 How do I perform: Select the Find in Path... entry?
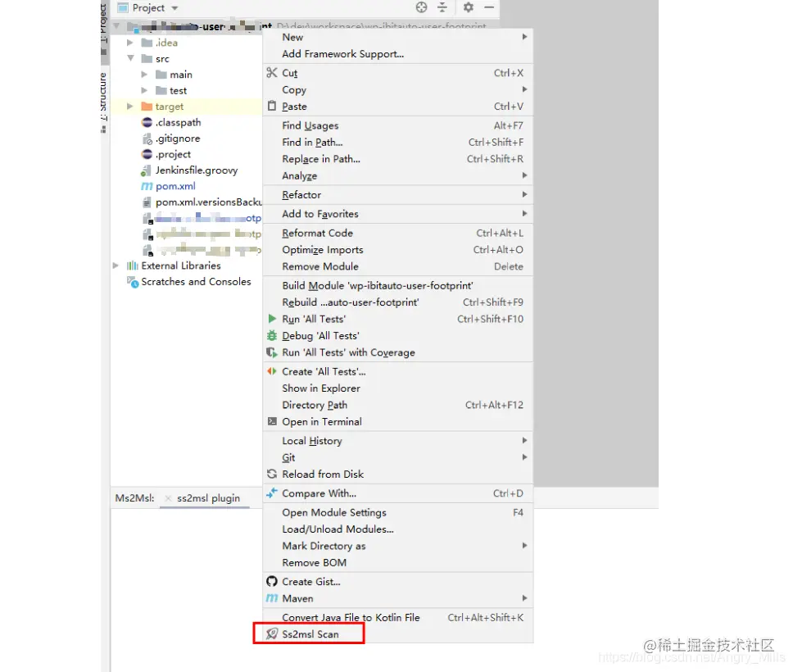pos(398,143)
